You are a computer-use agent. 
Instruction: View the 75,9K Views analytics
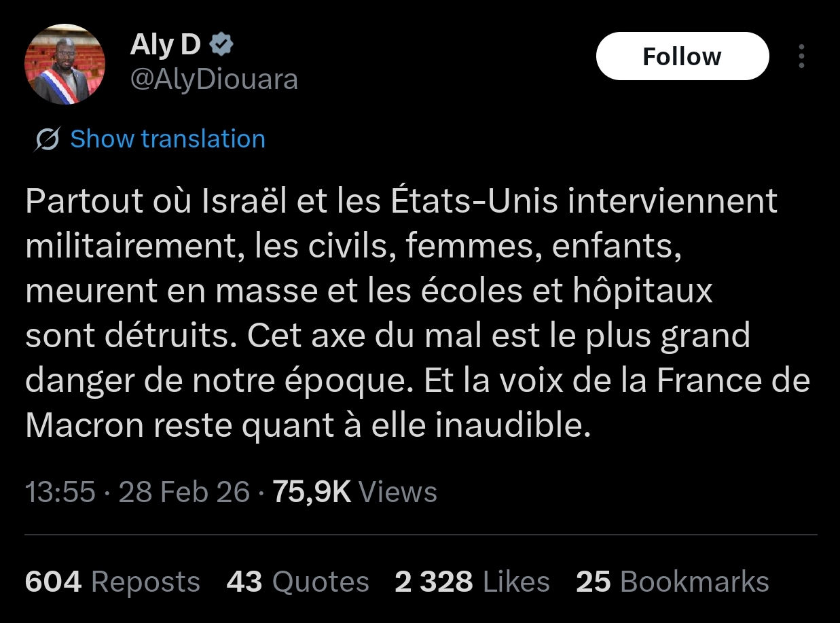tap(354, 491)
